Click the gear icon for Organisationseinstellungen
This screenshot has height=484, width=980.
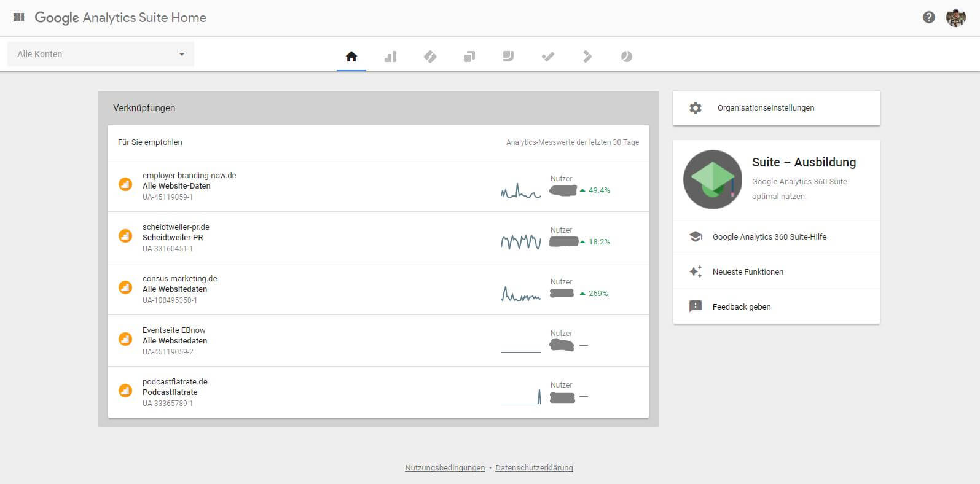pyautogui.click(x=696, y=108)
